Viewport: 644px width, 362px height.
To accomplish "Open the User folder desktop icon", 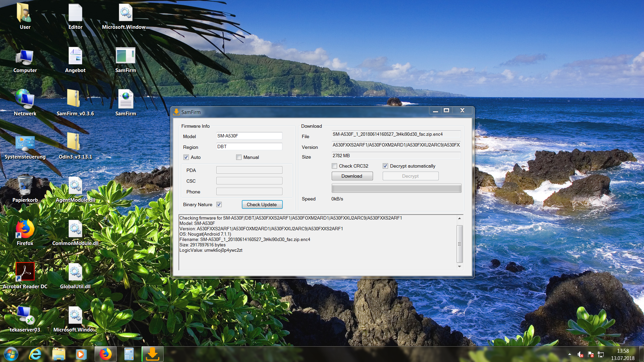I will click(x=25, y=16).
